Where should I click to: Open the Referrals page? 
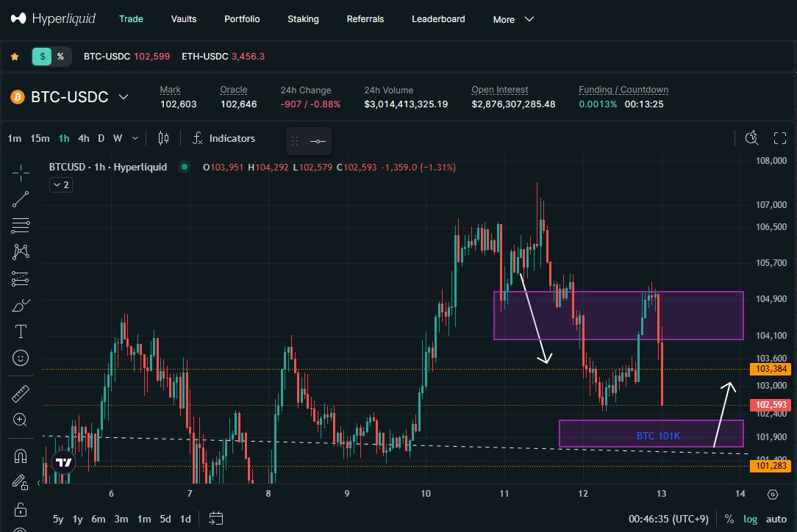pyautogui.click(x=365, y=19)
